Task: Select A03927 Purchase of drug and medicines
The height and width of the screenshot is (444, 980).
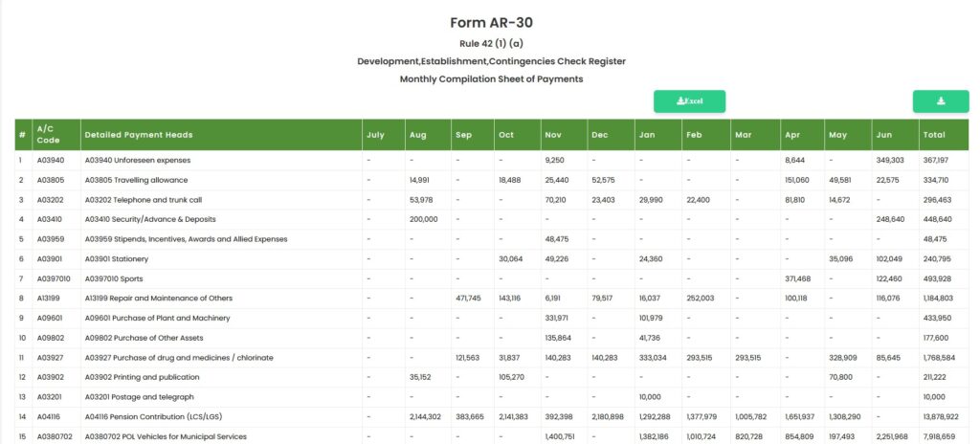Action: 179,358
